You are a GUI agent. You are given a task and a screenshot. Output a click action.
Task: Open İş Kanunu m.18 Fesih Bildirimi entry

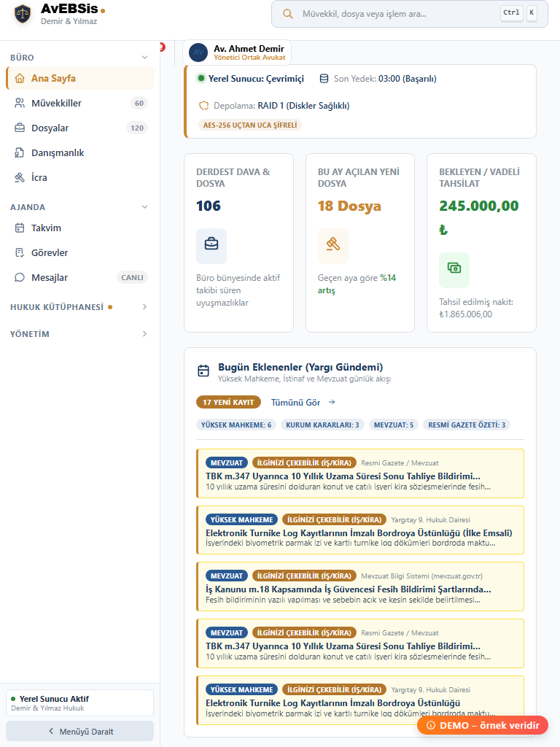tap(360, 587)
